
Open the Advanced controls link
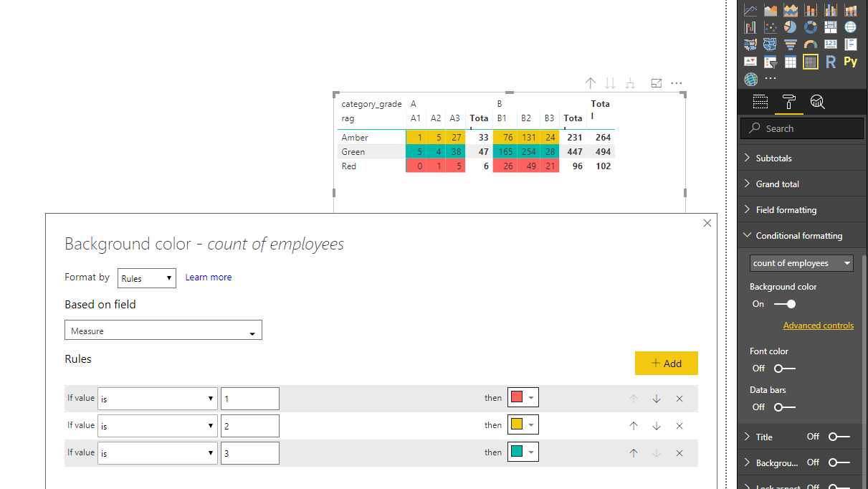pyautogui.click(x=819, y=326)
